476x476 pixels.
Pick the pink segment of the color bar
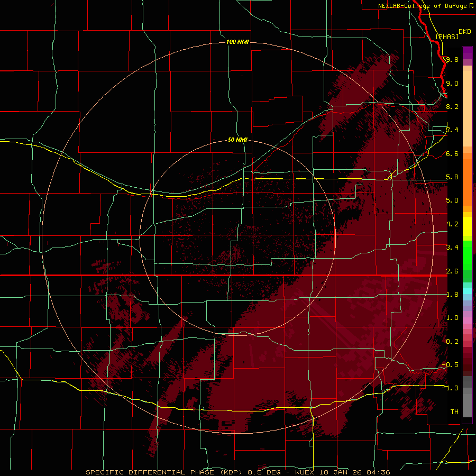tap(467, 321)
